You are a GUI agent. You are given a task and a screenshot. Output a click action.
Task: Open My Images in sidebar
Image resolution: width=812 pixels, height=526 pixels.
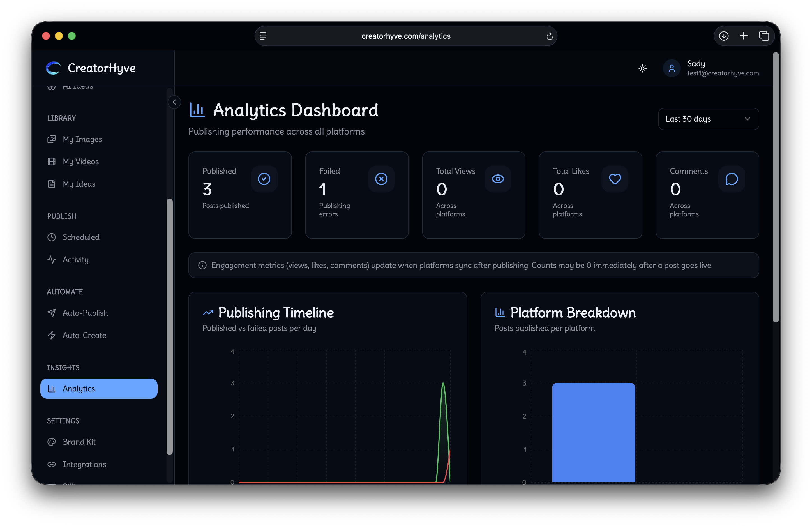(x=82, y=139)
